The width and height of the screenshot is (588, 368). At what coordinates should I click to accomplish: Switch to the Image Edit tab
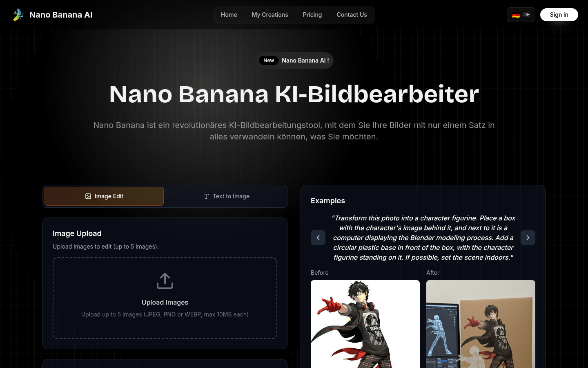tap(104, 196)
